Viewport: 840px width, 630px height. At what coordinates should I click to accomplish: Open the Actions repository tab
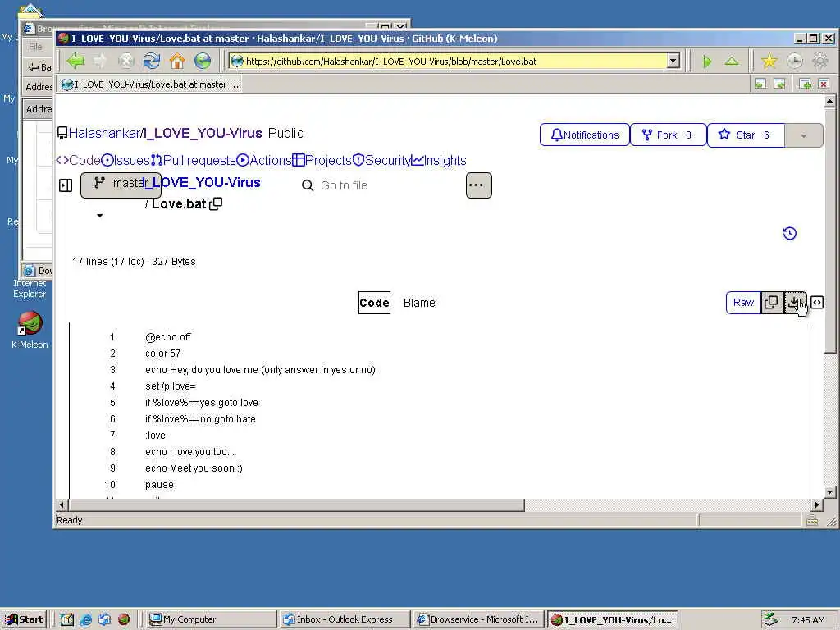tap(264, 160)
